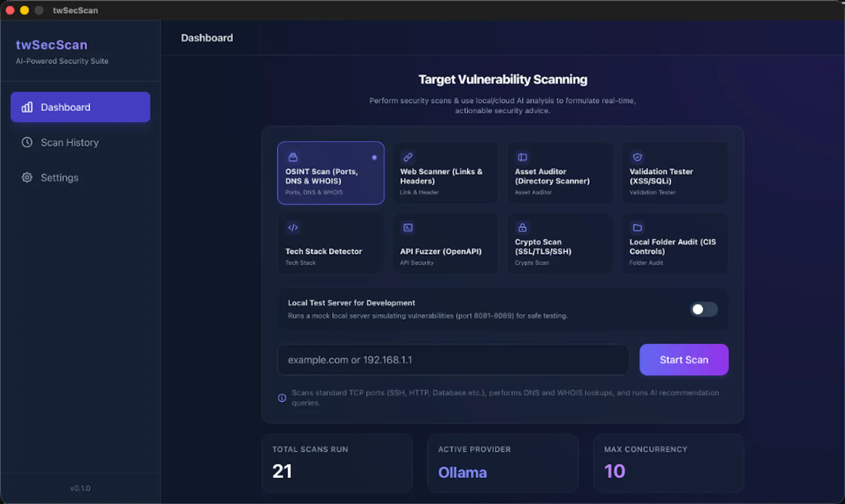
Task: Click the Validation Tester shield icon
Action: pyautogui.click(x=637, y=157)
